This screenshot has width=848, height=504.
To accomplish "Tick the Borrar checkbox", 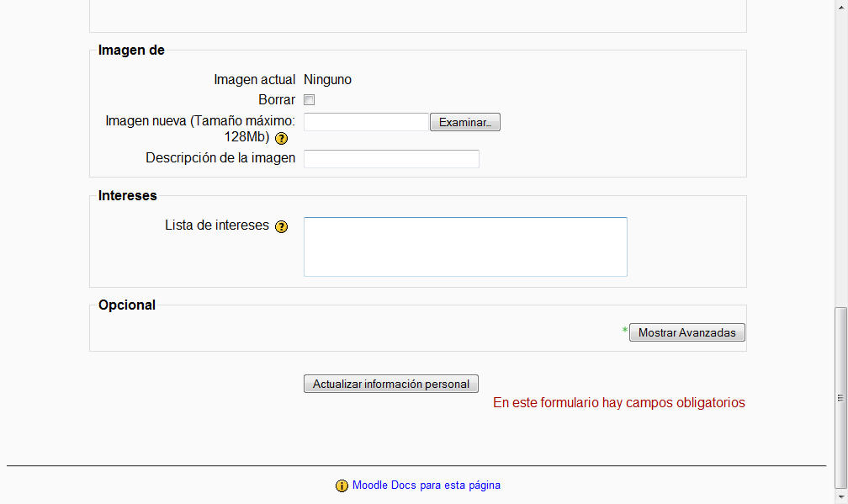I will pyautogui.click(x=310, y=100).
